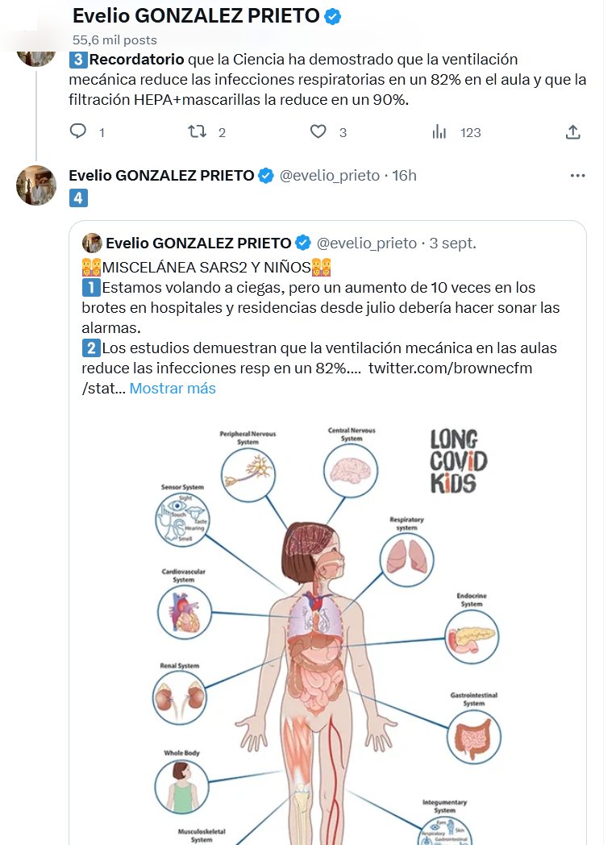Click the repost arrows icon
Viewport: 616px width, 845px height.
(197, 131)
